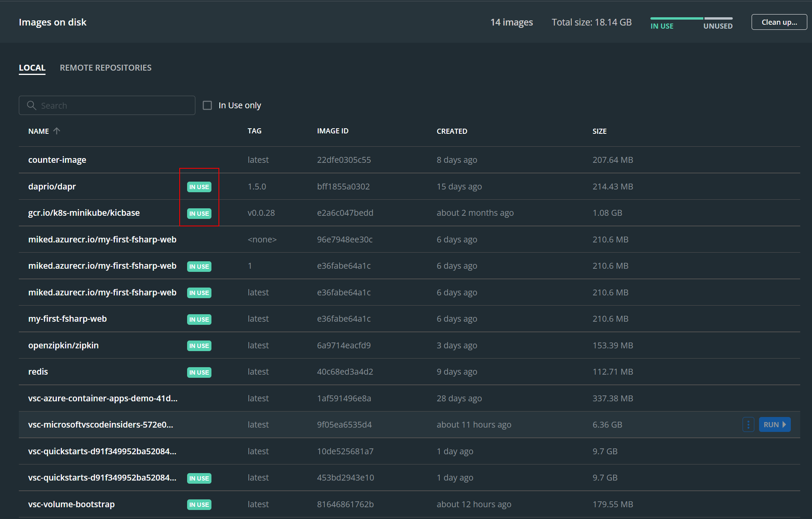Click image ID 40c68ed3a4d2
812x519 pixels.
click(x=345, y=371)
